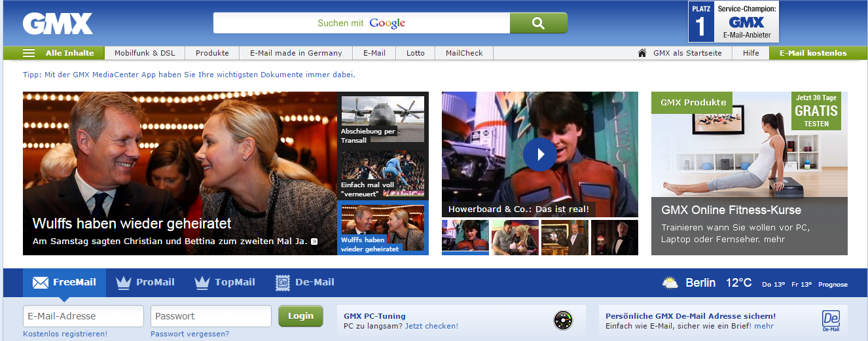Click the E-Mail kostenlos button
868x341 pixels.
pyautogui.click(x=813, y=53)
